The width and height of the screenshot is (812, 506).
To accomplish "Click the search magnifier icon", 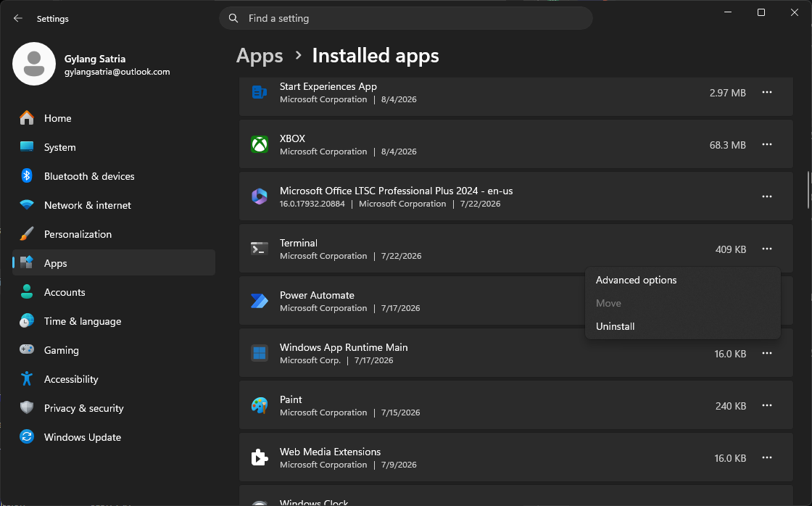I will (x=233, y=18).
